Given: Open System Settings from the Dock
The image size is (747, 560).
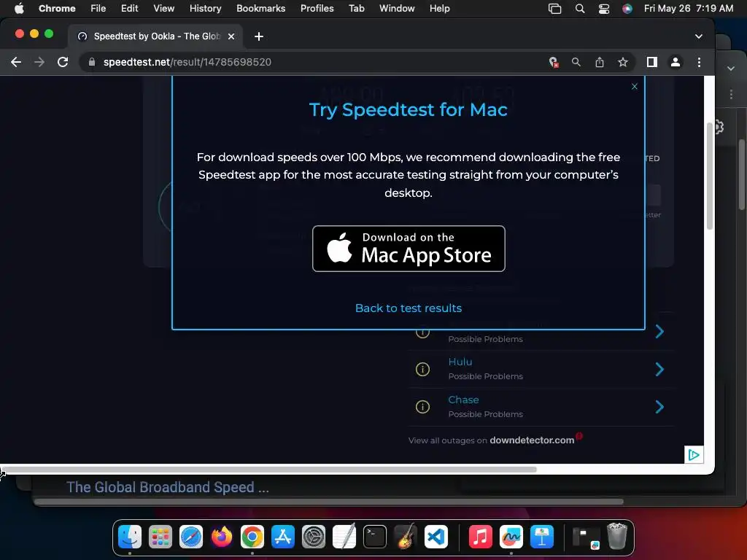Looking at the screenshot, I should (314, 537).
